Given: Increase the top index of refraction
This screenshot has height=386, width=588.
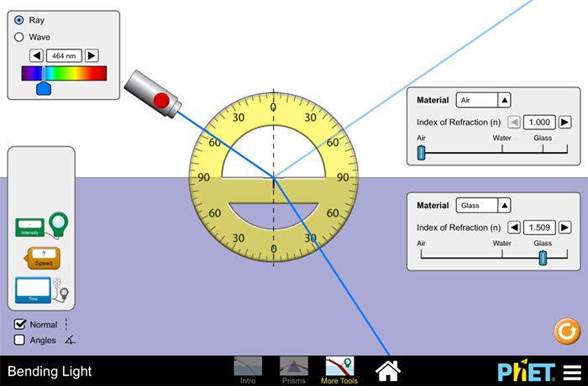Looking at the screenshot, I should tap(565, 123).
